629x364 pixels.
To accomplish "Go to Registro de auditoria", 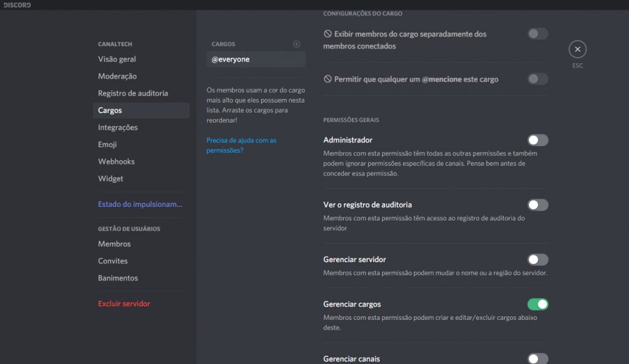I will point(141,93).
